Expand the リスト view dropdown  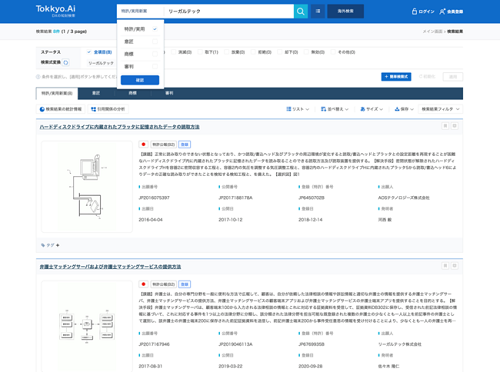pos(298,109)
